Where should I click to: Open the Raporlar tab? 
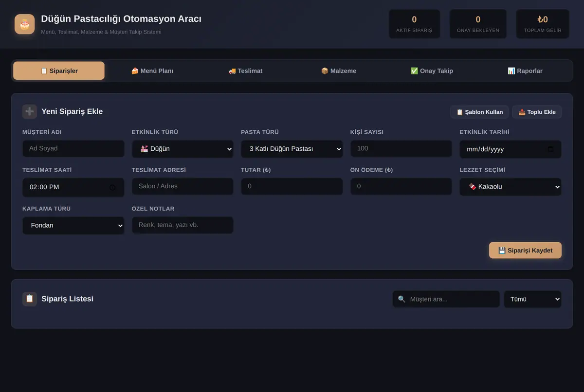(x=525, y=71)
